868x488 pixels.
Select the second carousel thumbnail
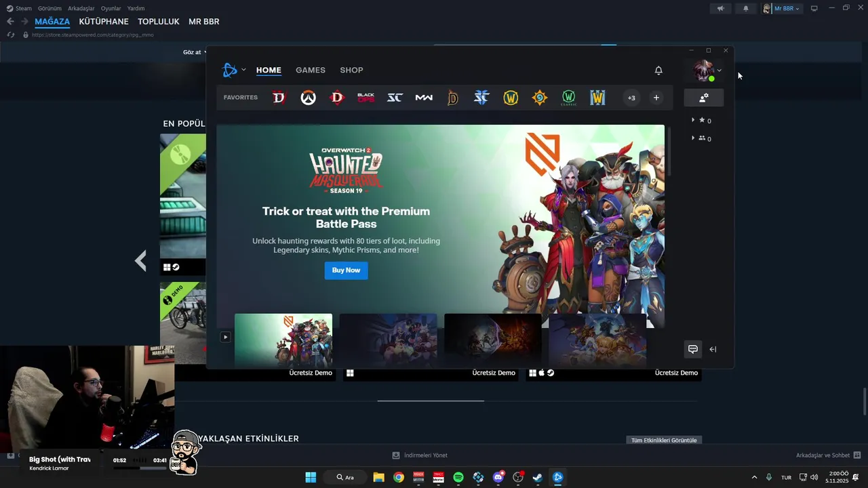pos(388,340)
